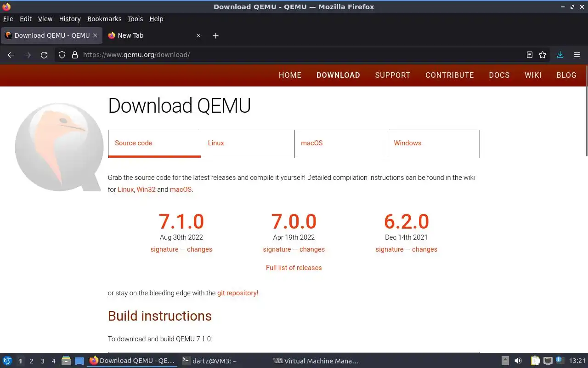The height and width of the screenshot is (368, 588).
Task: Select the Download QEMU - QEMU browser tab
Action: [x=51, y=35]
